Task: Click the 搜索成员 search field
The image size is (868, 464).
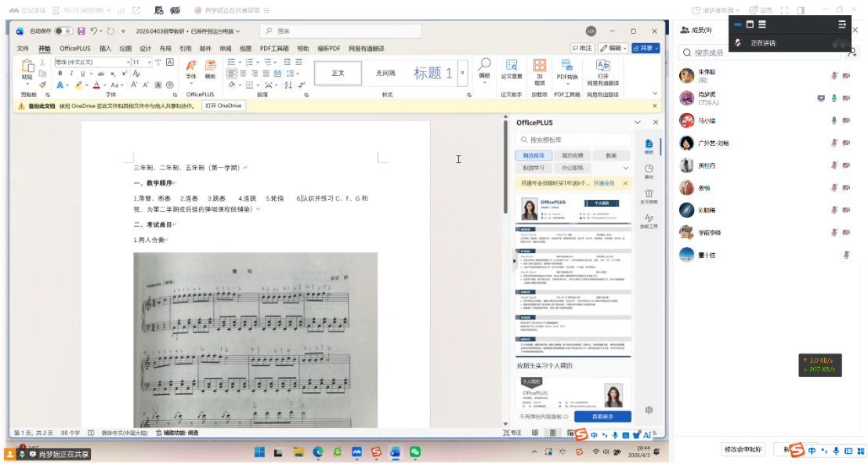Action: point(760,53)
